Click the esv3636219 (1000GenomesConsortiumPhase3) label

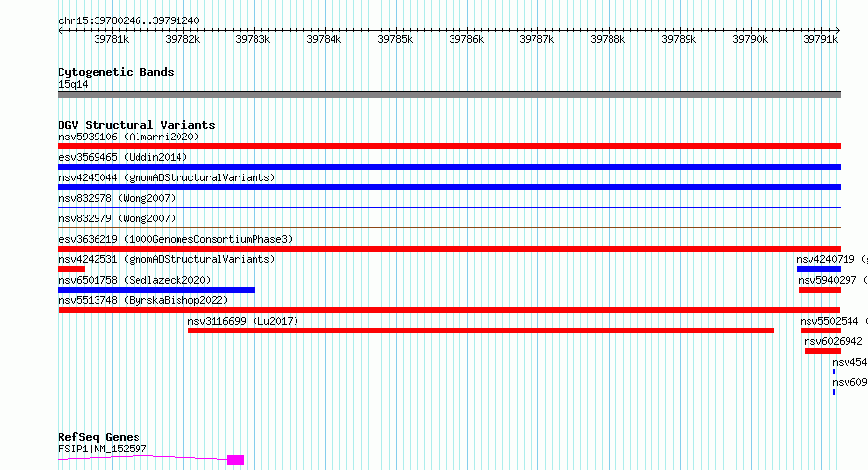[x=176, y=239]
